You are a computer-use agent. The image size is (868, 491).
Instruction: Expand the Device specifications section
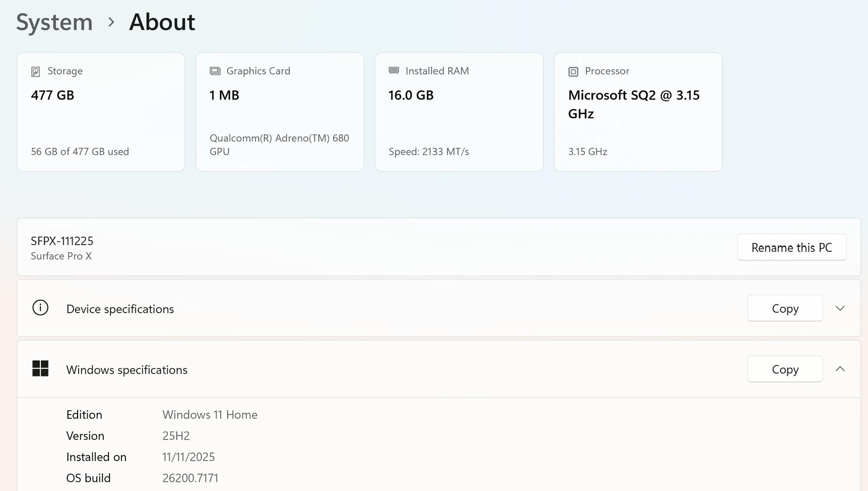(x=840, y=308)
